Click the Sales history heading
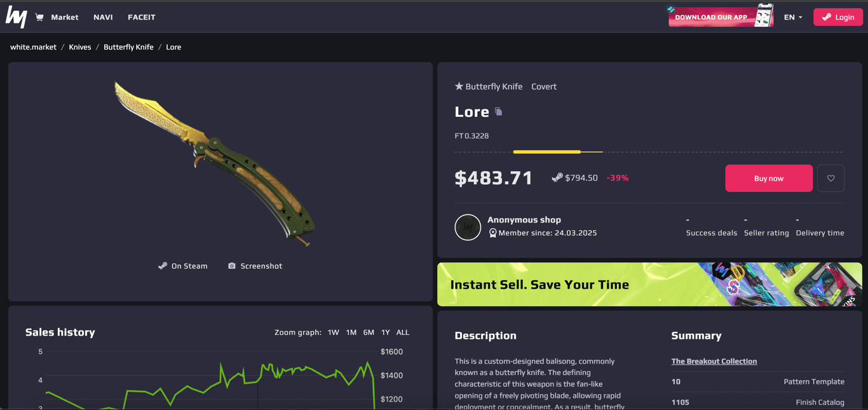868x410 pixels. click(x=60, y=332)
